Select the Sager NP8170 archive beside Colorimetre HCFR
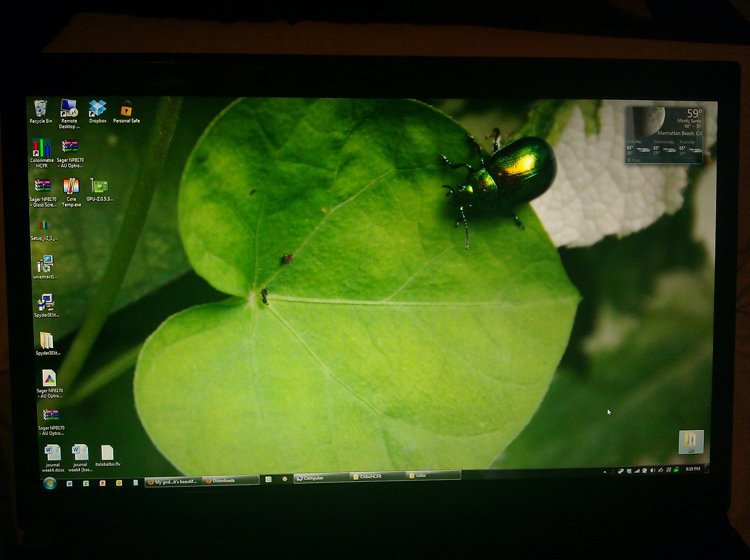Viewport: 750px width, 560px height. pyautogui.click(x=70, y=153)
